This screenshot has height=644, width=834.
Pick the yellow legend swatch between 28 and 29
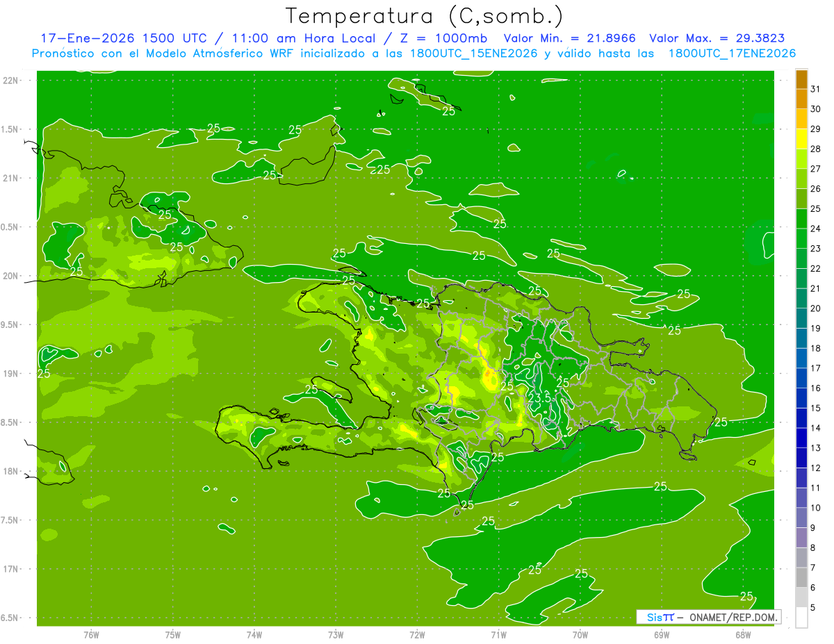point(801,139)
